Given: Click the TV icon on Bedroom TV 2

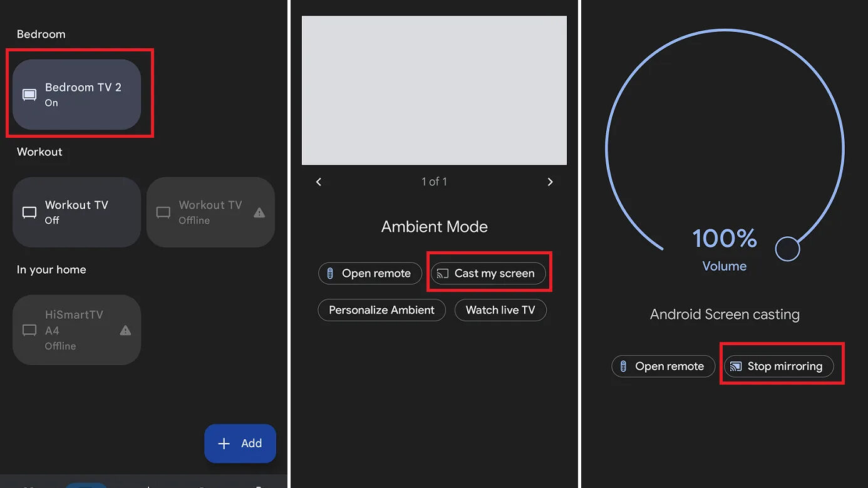Looking at the screenshot, I should [29, 95].
